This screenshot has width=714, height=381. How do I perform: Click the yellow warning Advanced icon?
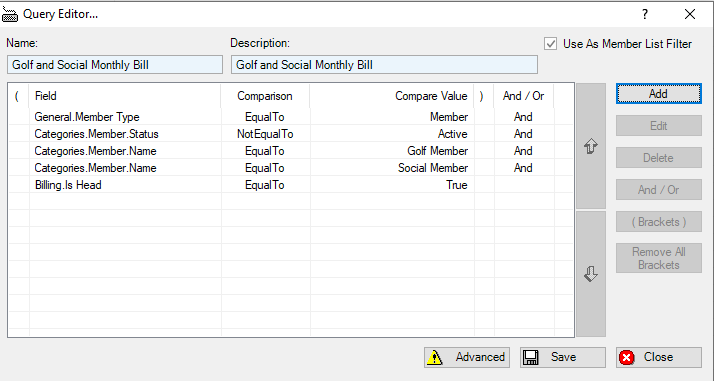[435, 357]
